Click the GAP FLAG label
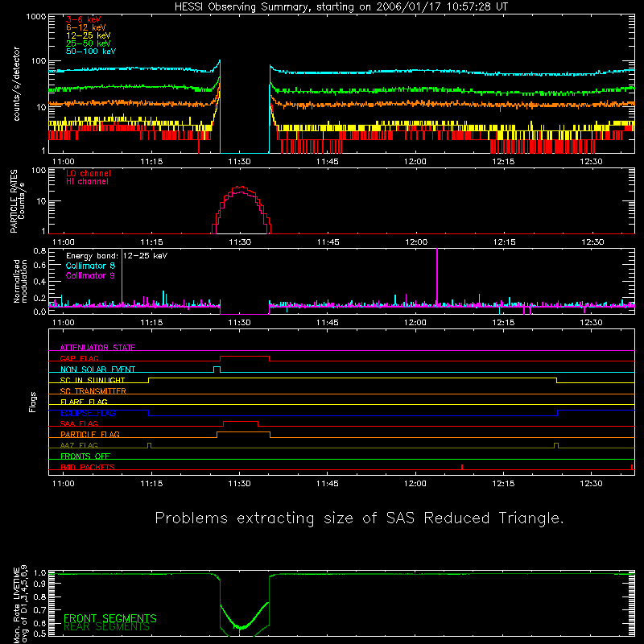Viewport: 644px width, 644px height. point(79,358)
